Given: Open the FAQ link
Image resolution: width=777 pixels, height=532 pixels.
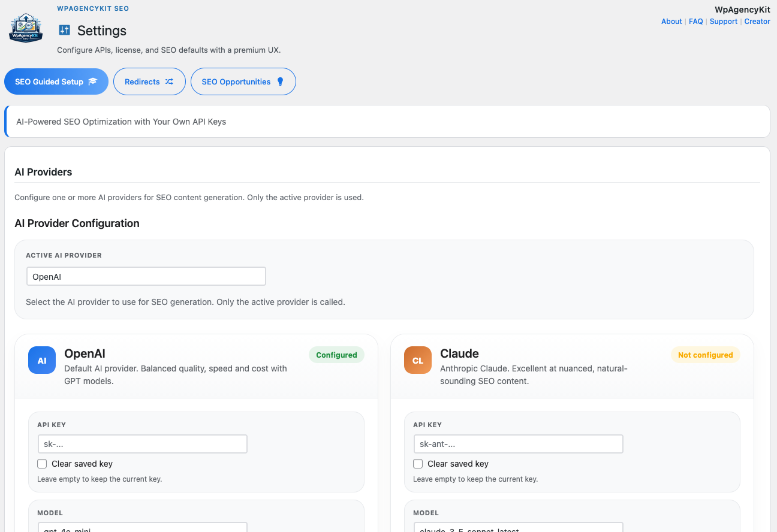Looking at the screenshot, I should pos(695,21).
